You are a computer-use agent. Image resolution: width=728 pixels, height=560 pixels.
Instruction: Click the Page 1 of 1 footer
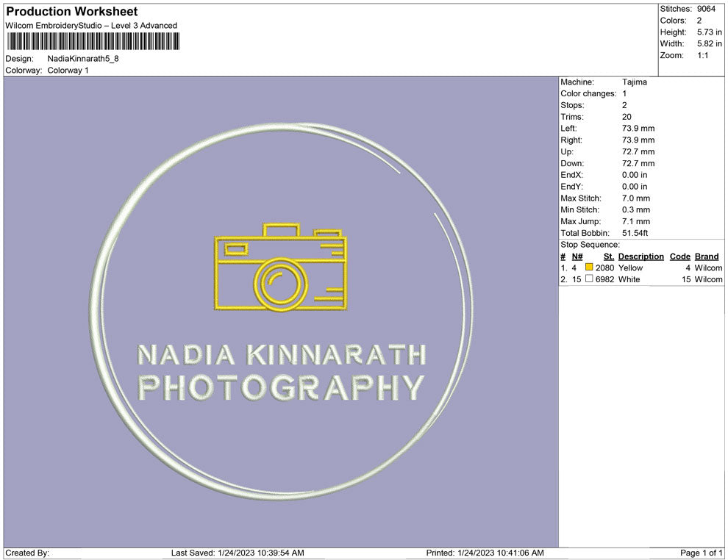click(701, 553)
